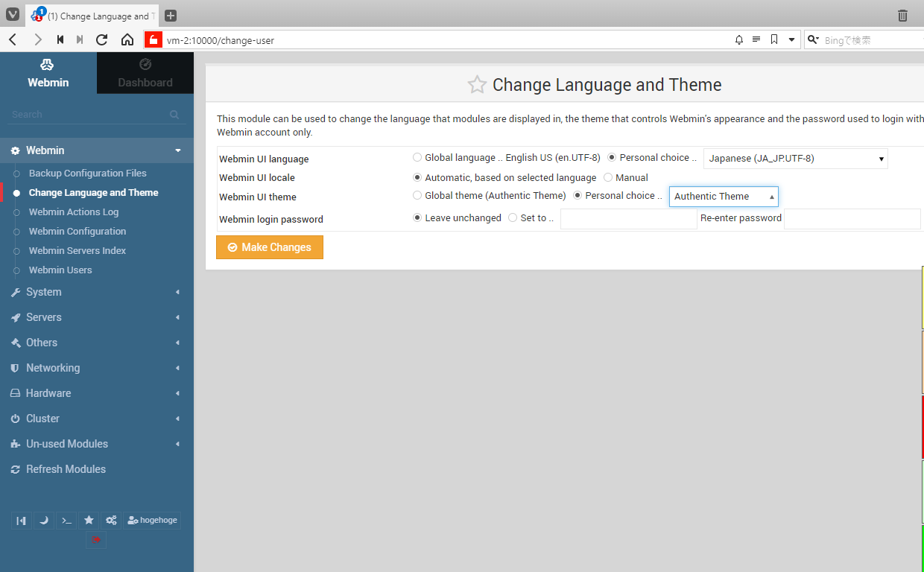Expand the Un-used Modules category

tap(97, 444)
